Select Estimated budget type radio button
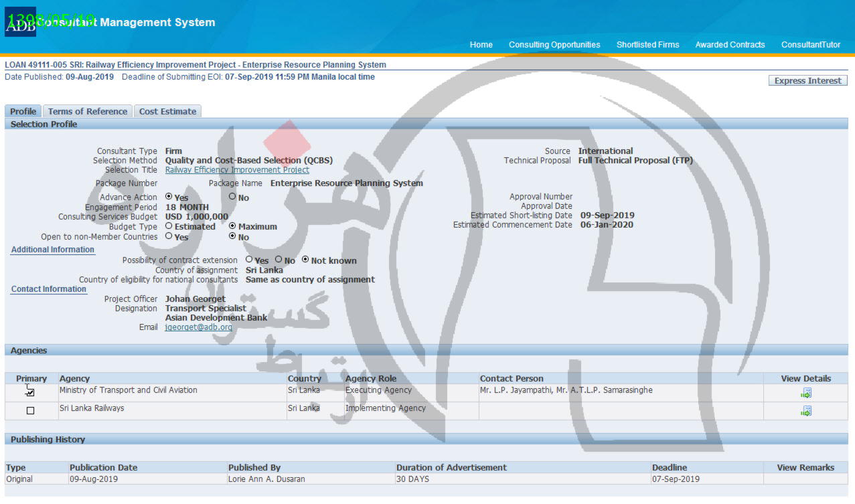This screenshot has height=504, width=855. click(169, 226)
